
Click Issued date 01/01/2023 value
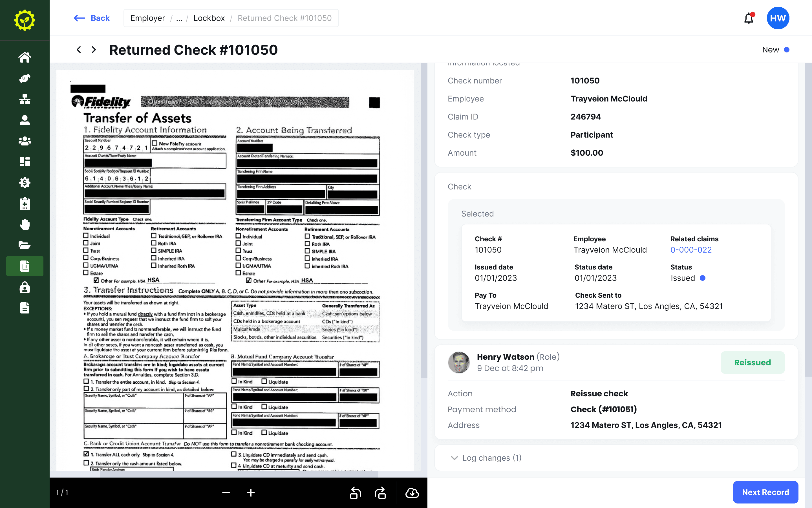(x=496, y=278)
